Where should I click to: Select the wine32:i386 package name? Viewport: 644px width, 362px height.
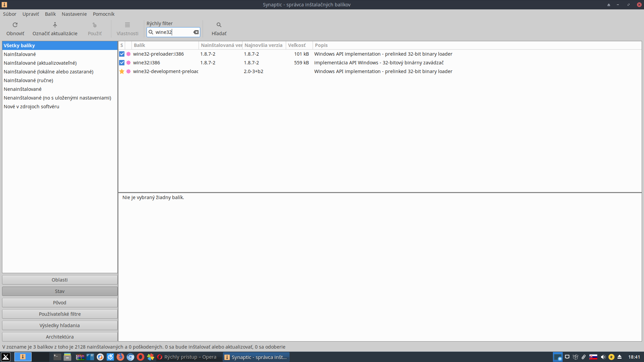[147, 63]
